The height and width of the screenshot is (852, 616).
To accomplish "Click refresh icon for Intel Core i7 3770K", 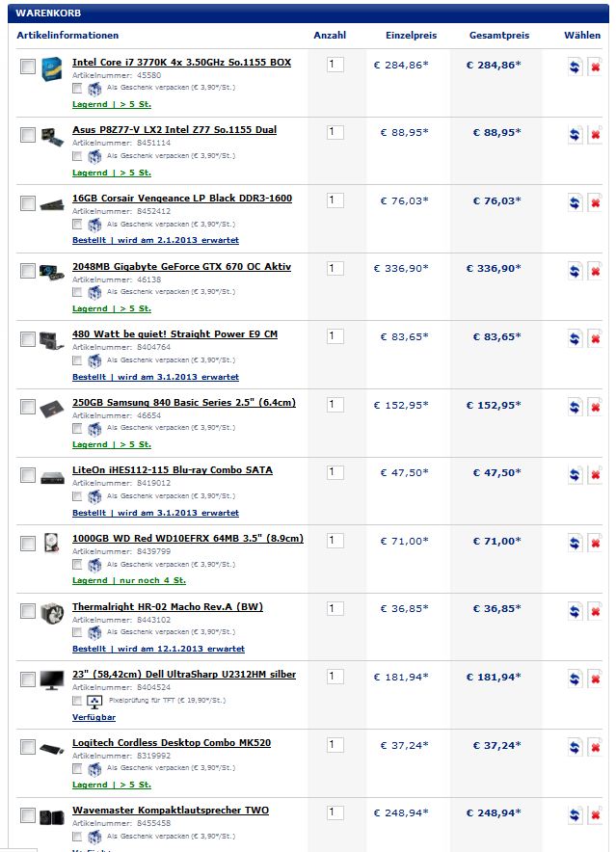I will coord(575,67).
